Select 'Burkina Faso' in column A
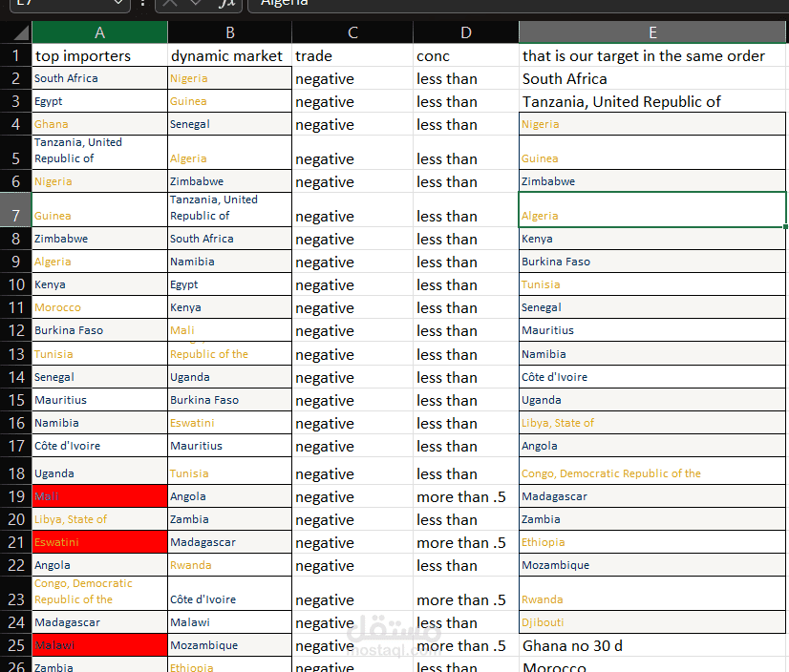The height and width of the screenshot is (672, 789). coord(99,330)
